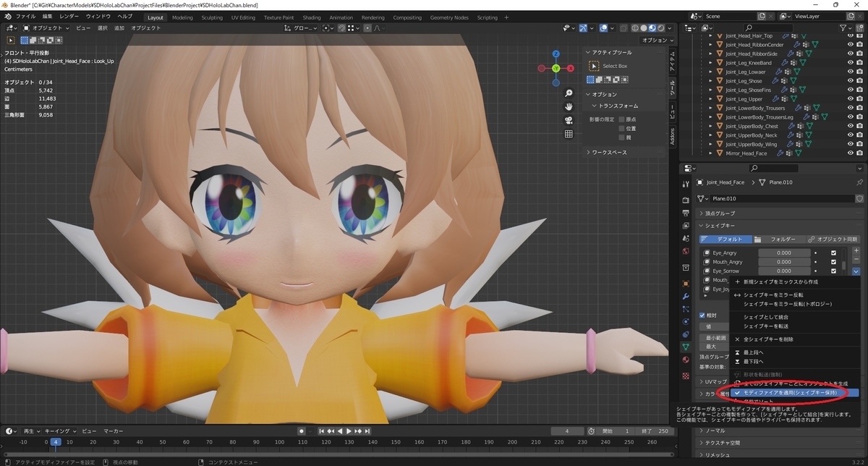
Task: Click the green Y axis in the navigation gizmo
Action: point(556,68)
